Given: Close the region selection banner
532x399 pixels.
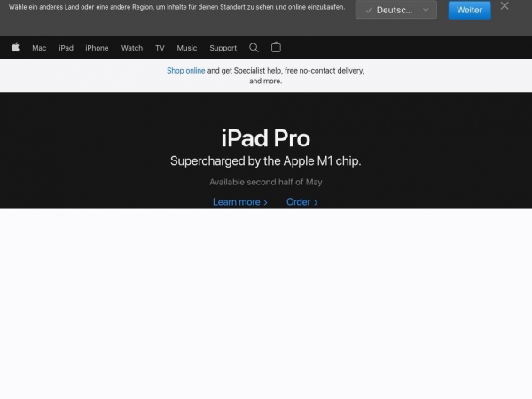Looking at the screenshot, I should 505,6.
